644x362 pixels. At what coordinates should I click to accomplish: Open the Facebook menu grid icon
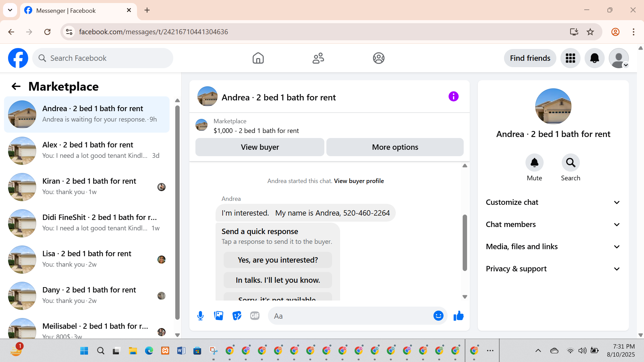pos(570,58)
